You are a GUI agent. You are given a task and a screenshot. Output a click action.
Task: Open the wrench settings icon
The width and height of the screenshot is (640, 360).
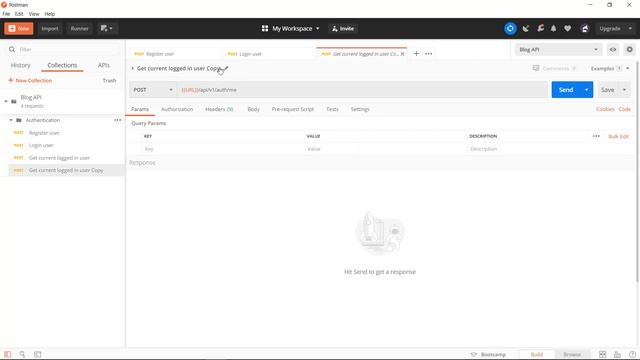(540, 29)
